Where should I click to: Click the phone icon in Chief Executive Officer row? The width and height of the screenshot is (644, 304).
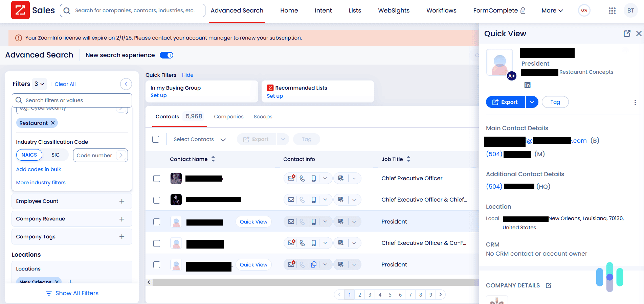[x=302, y=178]
